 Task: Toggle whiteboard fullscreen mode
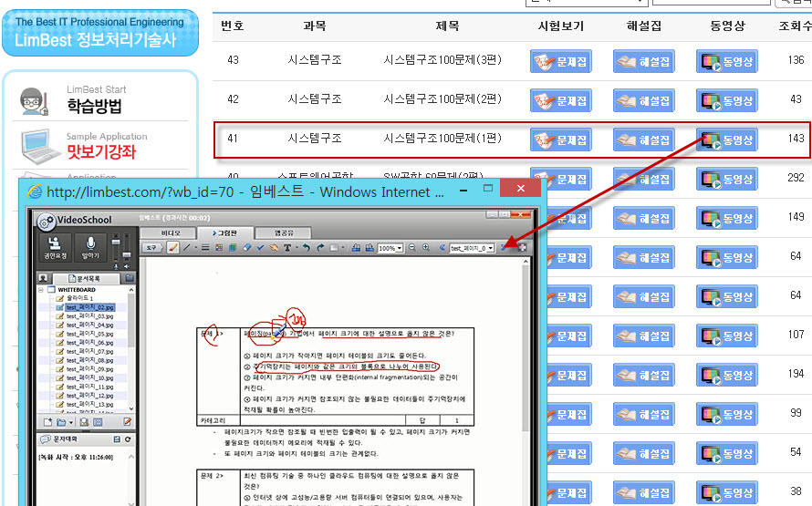[x=523, y=248]
